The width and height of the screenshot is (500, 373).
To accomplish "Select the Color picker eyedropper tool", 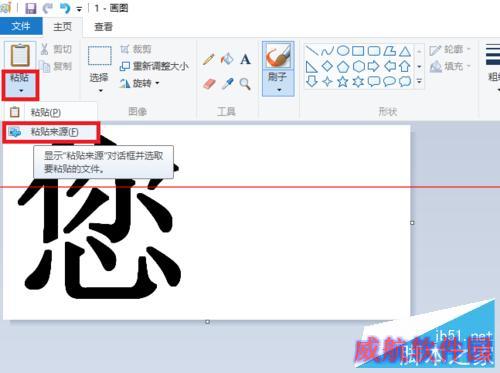I will 227,84.
